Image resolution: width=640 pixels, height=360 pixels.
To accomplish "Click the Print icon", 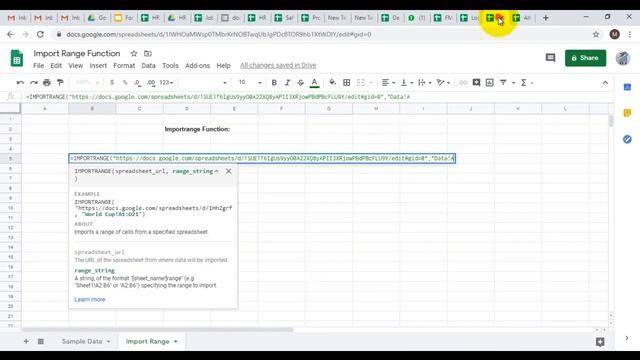I will pos(47,82).
